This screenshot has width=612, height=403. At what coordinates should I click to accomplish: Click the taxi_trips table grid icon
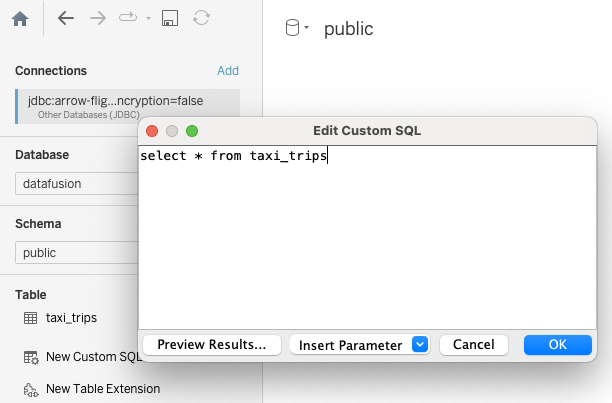point(30,318)
